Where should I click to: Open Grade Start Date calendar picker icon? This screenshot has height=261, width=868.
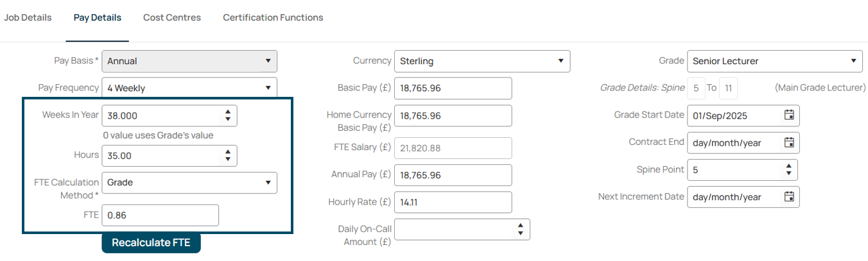[789, 115]
